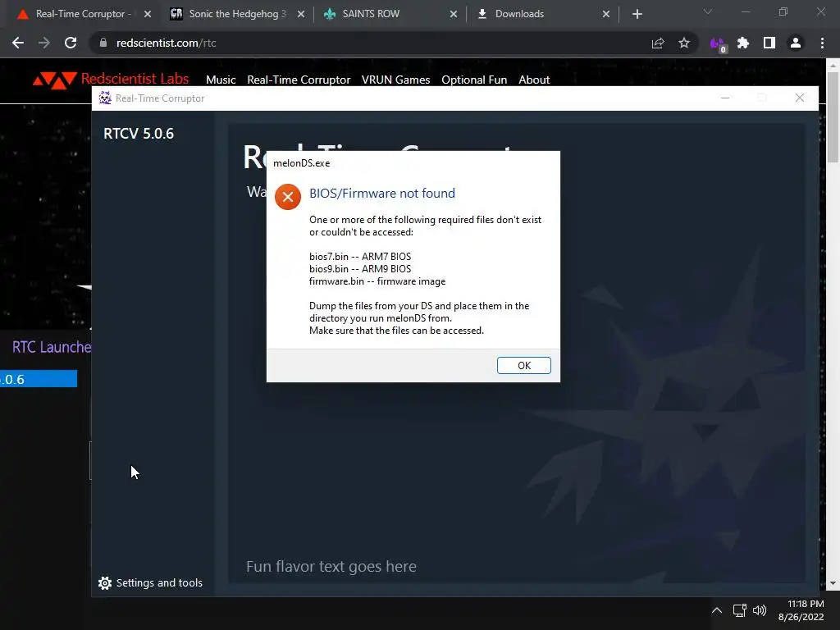
Task: Open the Chrome profile icon
Action: point(796,43)
